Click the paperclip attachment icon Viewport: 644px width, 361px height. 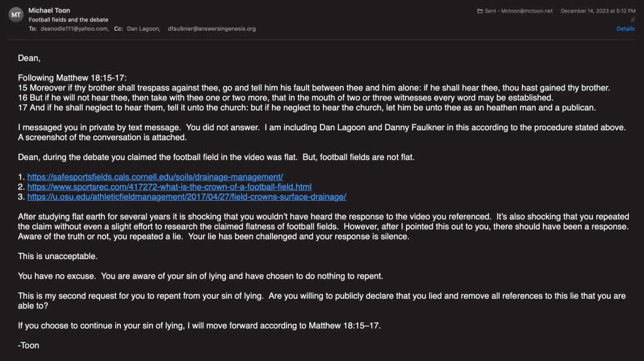633,20
